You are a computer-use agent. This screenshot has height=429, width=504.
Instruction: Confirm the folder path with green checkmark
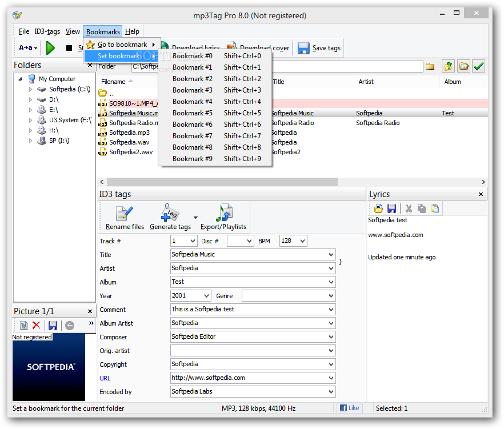coord(479,66)
